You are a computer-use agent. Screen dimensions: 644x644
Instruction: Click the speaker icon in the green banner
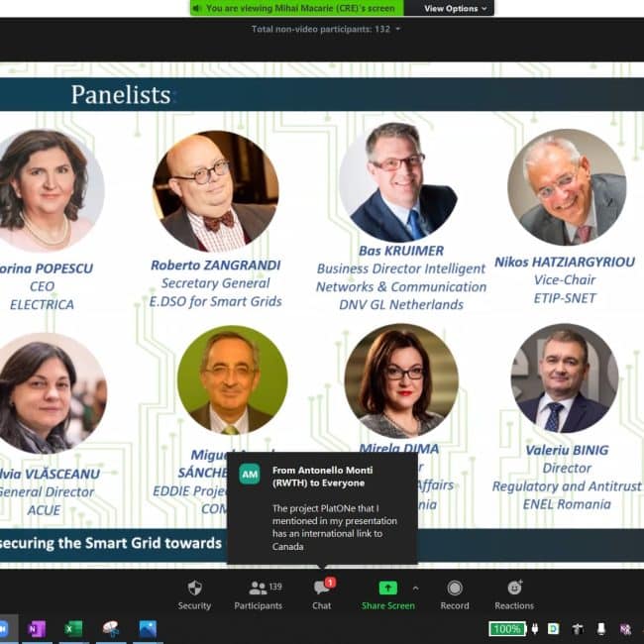tap(197, 8)
